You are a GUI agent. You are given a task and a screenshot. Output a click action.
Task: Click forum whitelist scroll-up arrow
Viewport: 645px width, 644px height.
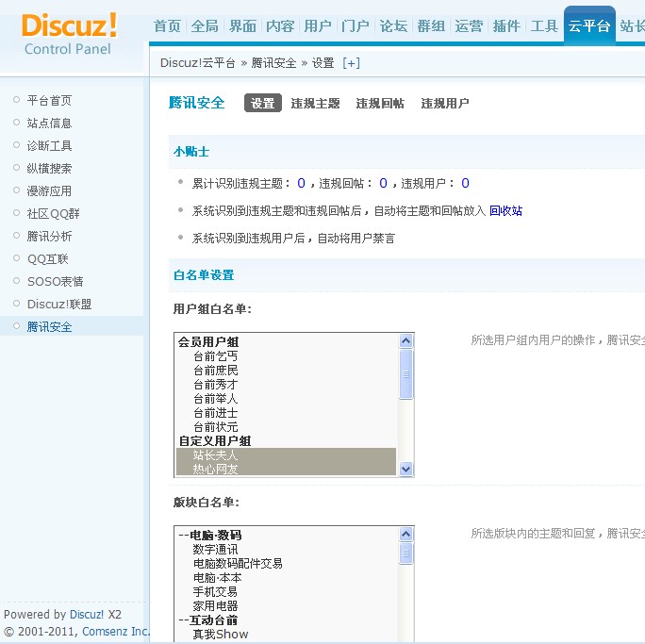(406, 535)
